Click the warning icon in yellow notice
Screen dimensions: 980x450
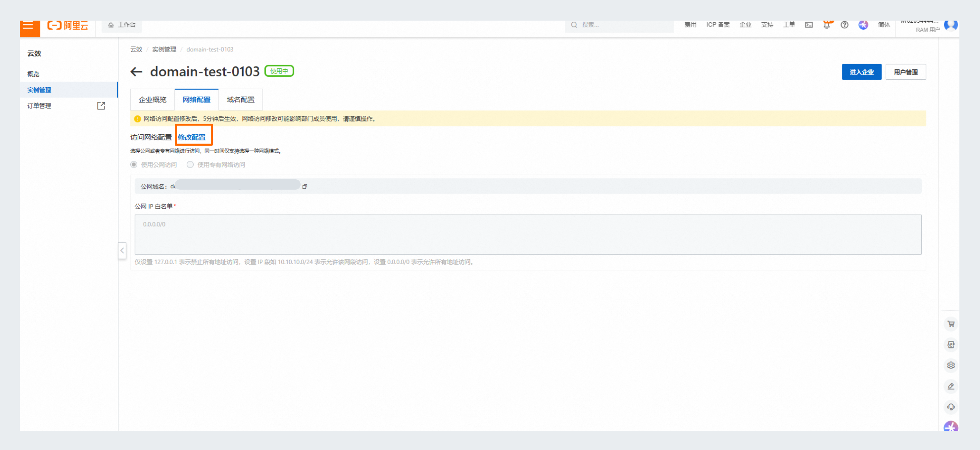point(137,119)
